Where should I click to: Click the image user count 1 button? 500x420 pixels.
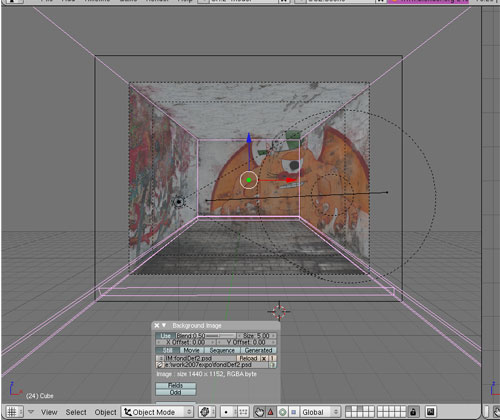point(272,358)
